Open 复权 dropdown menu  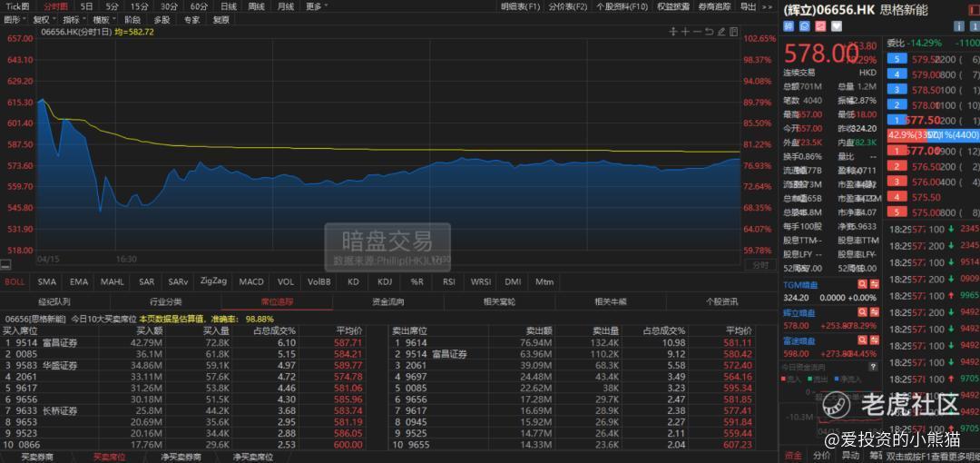tap(45, 19)
